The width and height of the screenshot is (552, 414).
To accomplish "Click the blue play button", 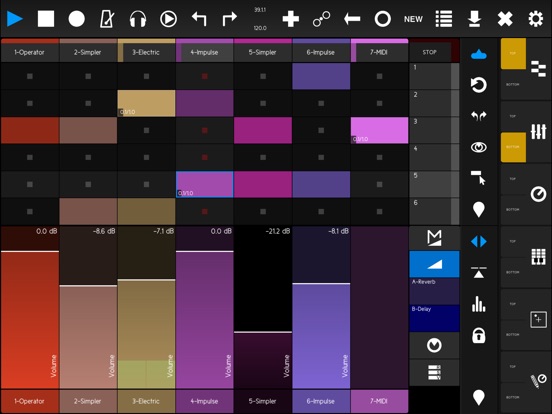I will tap(15, 19).
